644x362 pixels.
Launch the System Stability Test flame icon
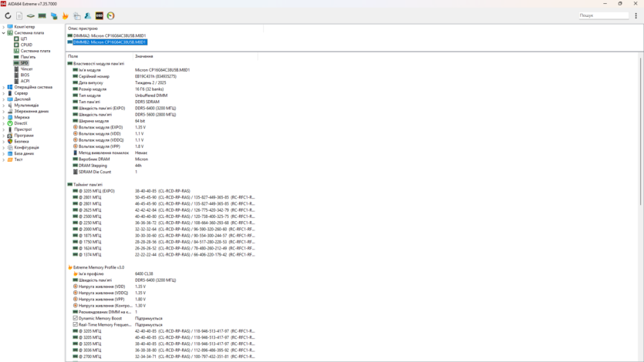66,15
